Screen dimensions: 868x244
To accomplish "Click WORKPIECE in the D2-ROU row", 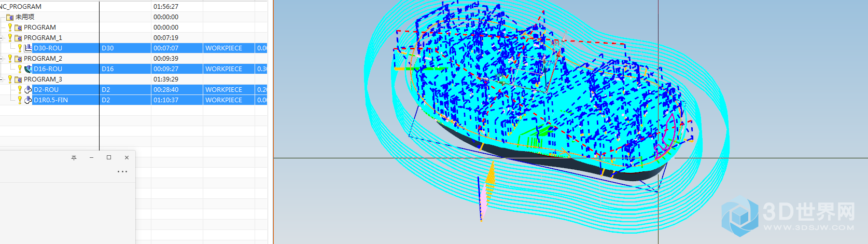I will 223,89.
